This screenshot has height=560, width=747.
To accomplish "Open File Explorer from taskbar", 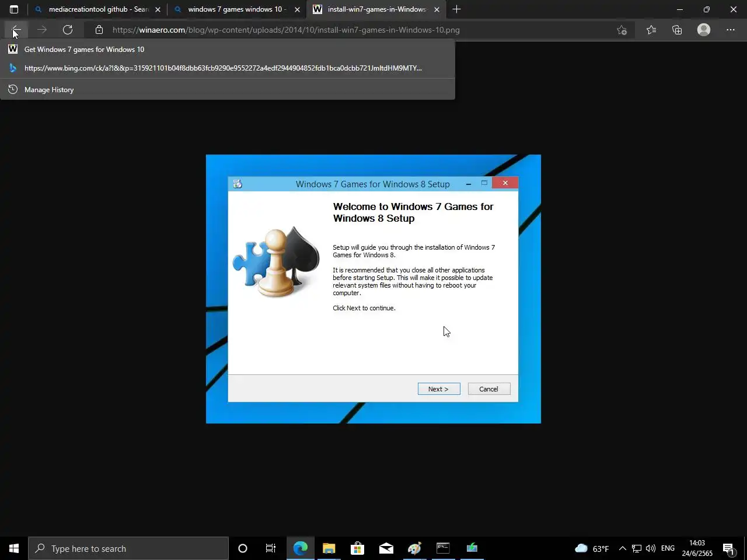I will click(329, 548).
